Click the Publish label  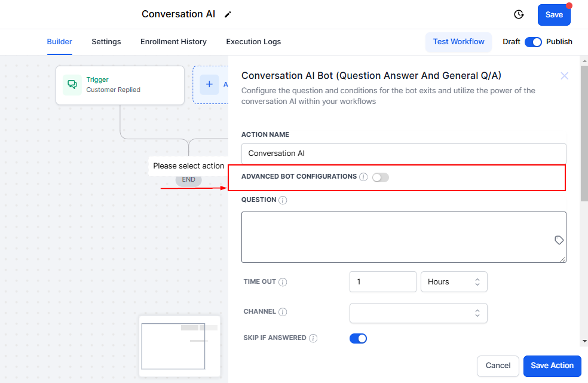click(559, 42)
